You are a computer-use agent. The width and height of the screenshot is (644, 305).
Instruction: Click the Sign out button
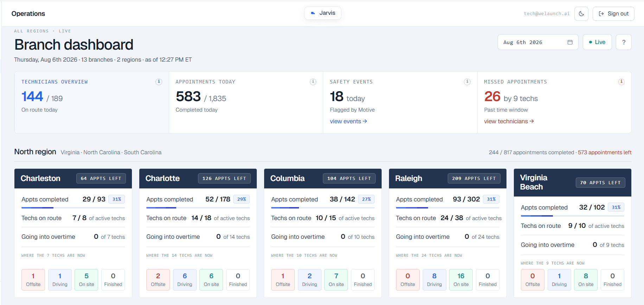coord(613,14)
